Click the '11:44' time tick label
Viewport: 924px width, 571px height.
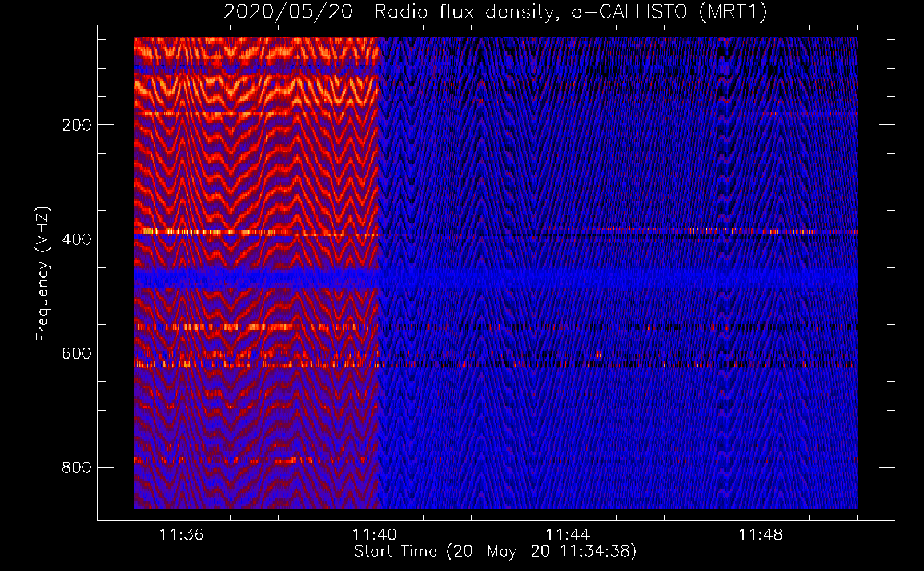(x=568, y=534)
